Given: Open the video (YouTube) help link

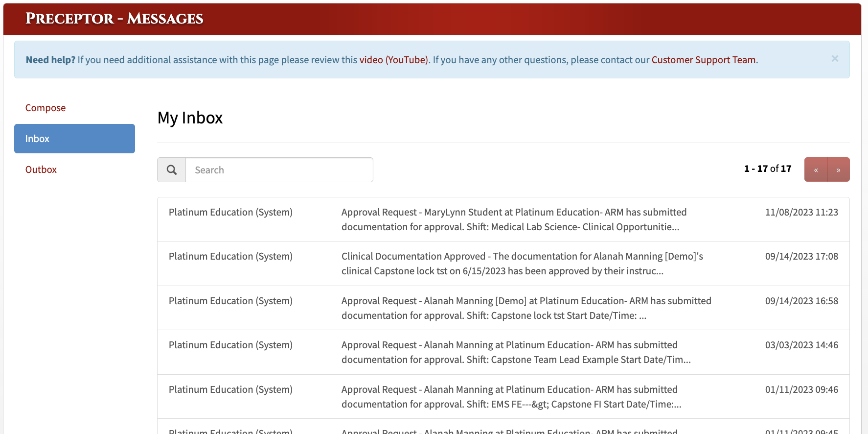Looking at the screenshot, I should pos(394,60).
